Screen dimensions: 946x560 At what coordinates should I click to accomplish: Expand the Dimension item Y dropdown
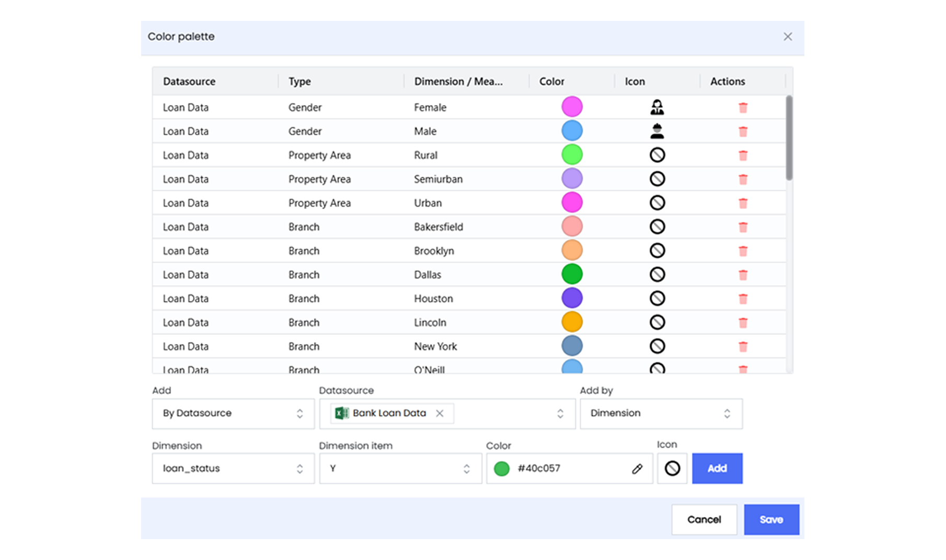(400, 469)
